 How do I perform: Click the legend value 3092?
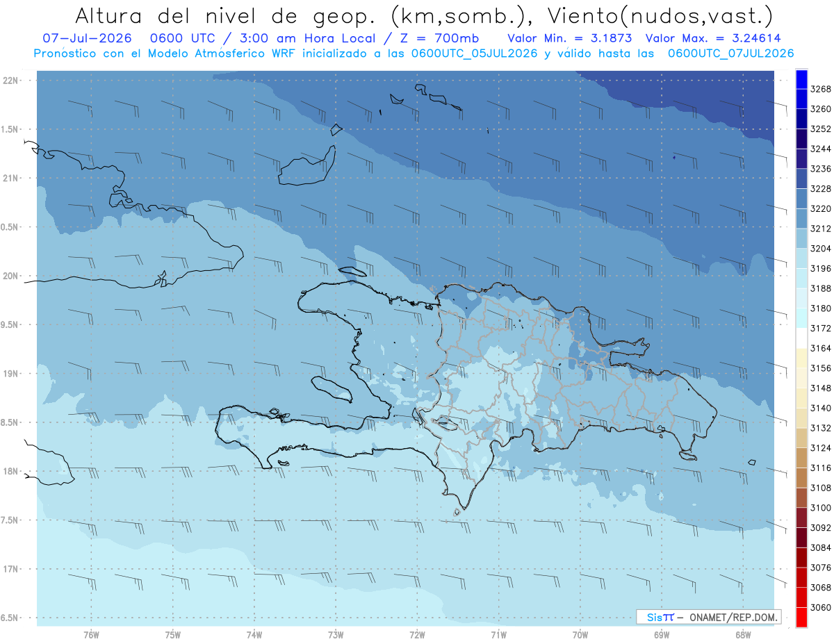[x=820, y=527]
